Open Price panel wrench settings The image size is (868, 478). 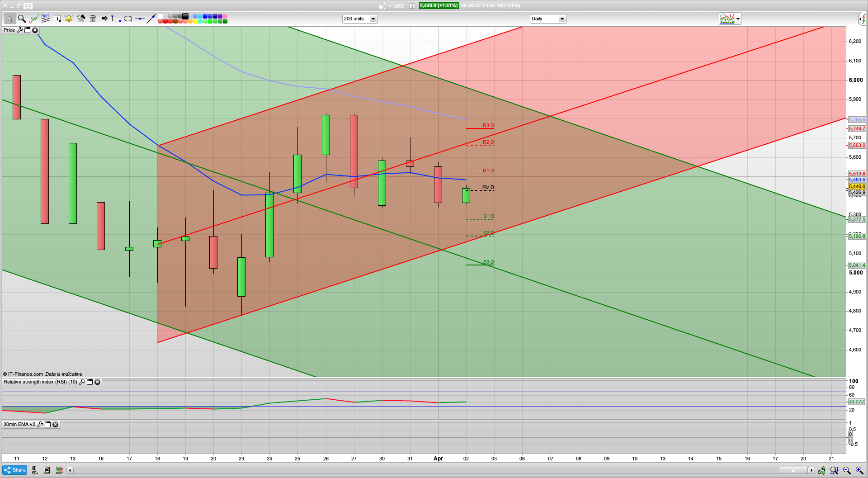pyautogui.click(x=19, y=30)
